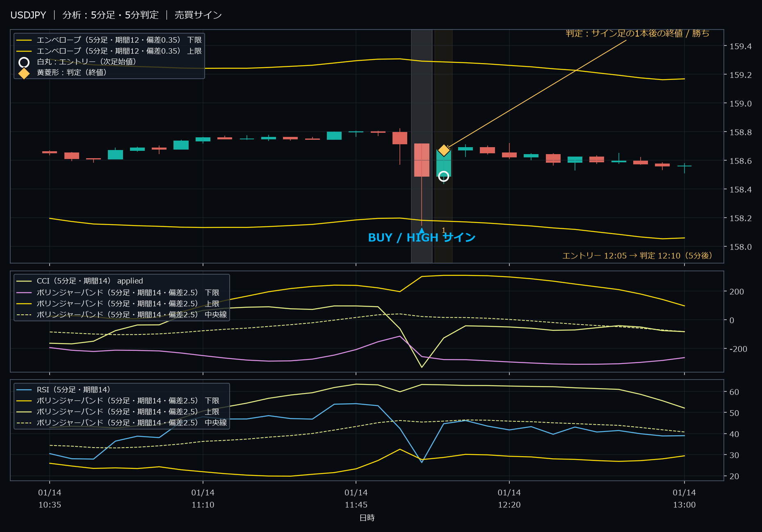Click the yellow diamond judgment marker on chart
The image size is (762, 532).
click(x=444, y=150)
